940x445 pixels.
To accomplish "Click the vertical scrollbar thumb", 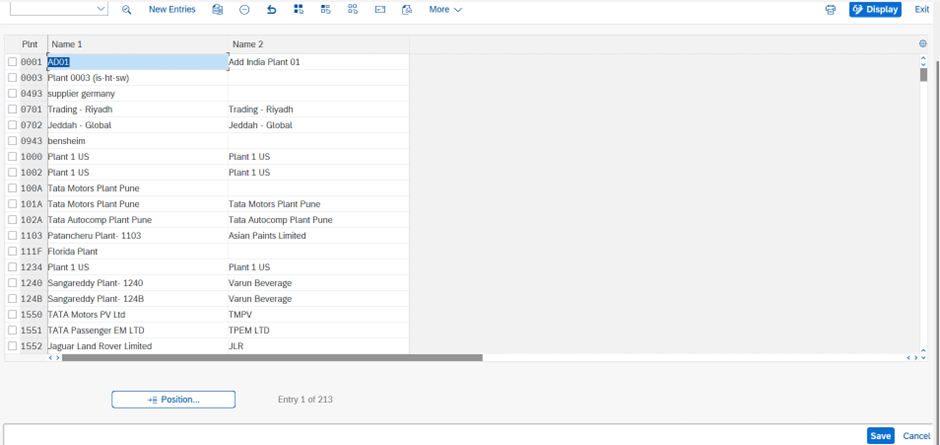I will pos(924,74).
